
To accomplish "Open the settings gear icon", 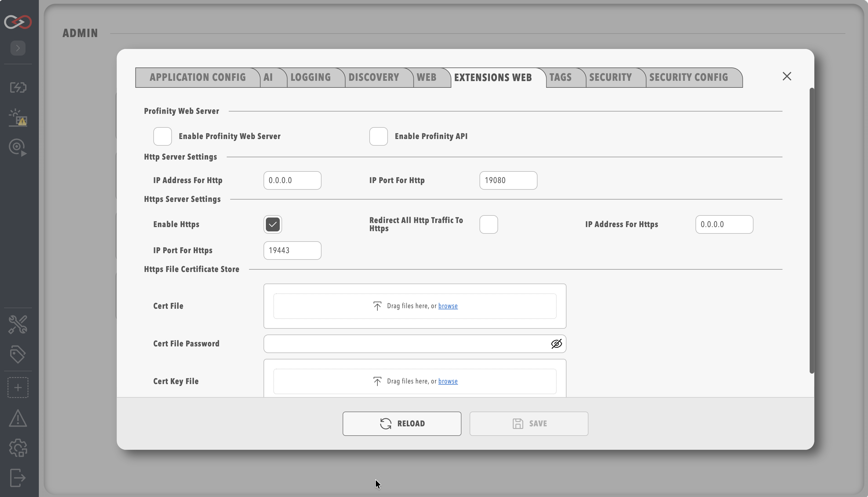I will [18, 448].
